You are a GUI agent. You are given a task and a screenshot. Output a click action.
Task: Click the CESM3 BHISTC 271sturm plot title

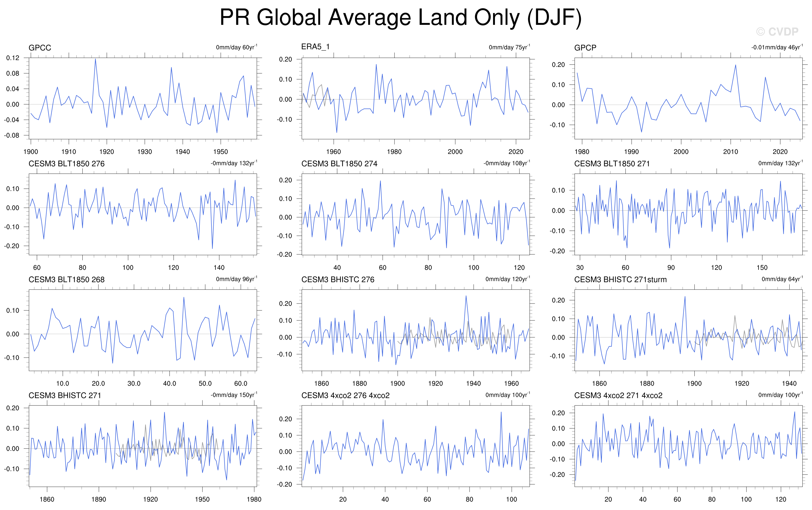coord(620,280)
